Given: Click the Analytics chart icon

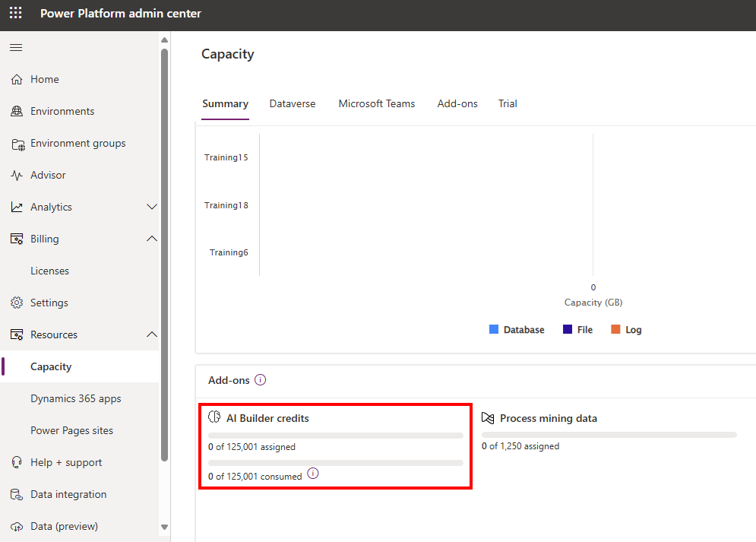Looking at the screenshot, I should coord(17,207).
